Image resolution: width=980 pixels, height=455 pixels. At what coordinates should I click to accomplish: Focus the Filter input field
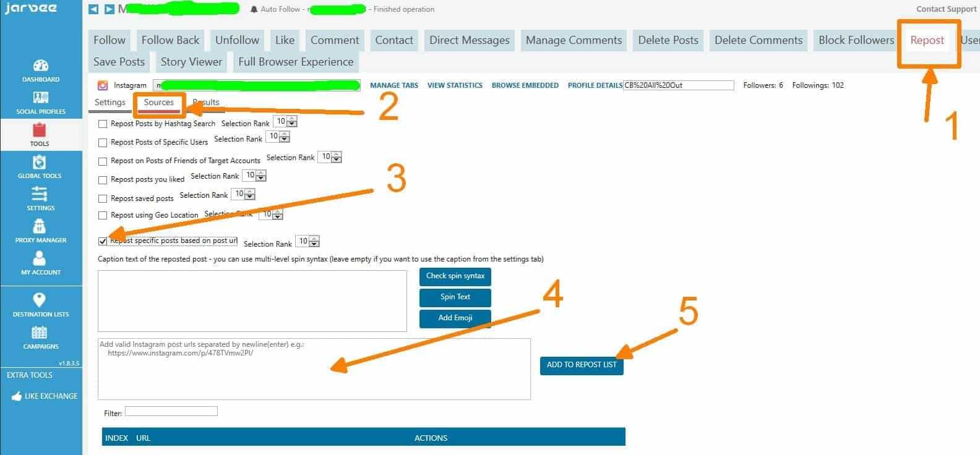click(x=171, y=411)
